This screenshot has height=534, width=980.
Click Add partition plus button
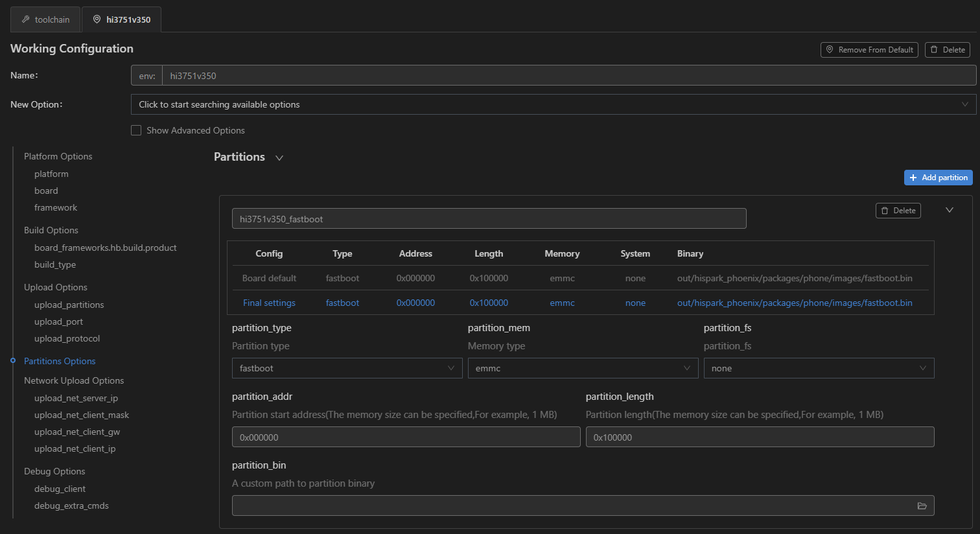[x=938, y=178]
